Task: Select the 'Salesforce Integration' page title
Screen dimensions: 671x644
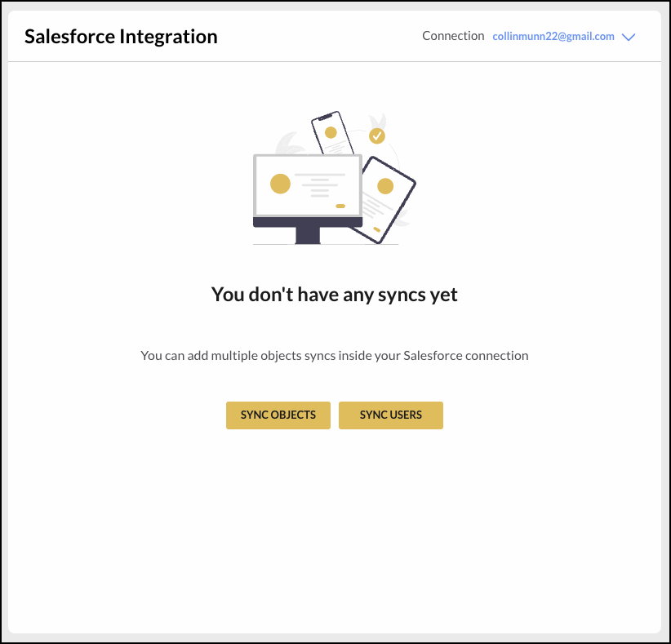Action: [121, 37]
